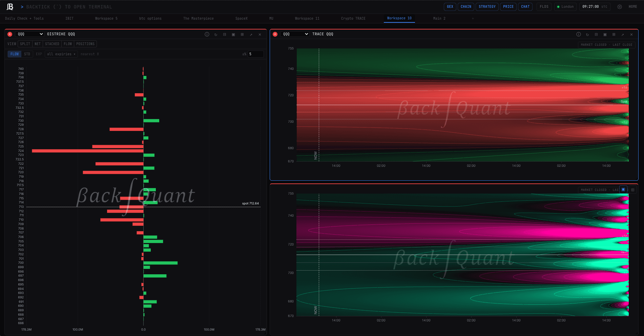Click the 09:27:00 UTC clock
The height and width of the screenshot is (336, 644).
pyautogui.click(x=595, y=7)
